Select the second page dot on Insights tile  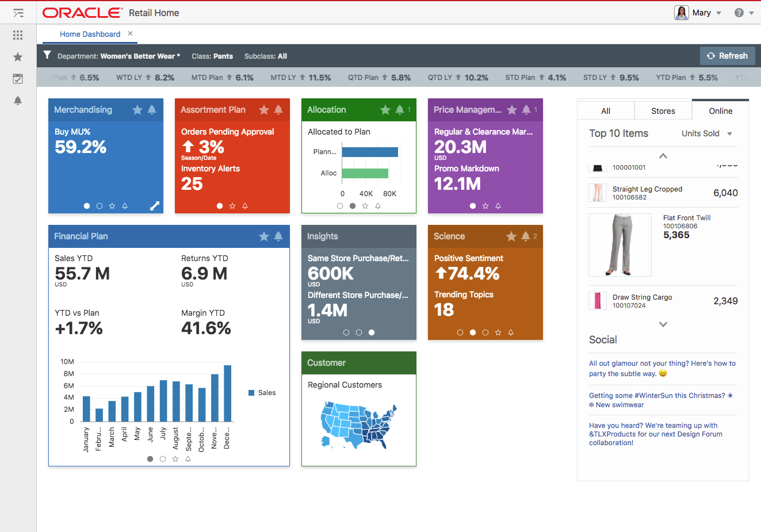click(359, 332)
